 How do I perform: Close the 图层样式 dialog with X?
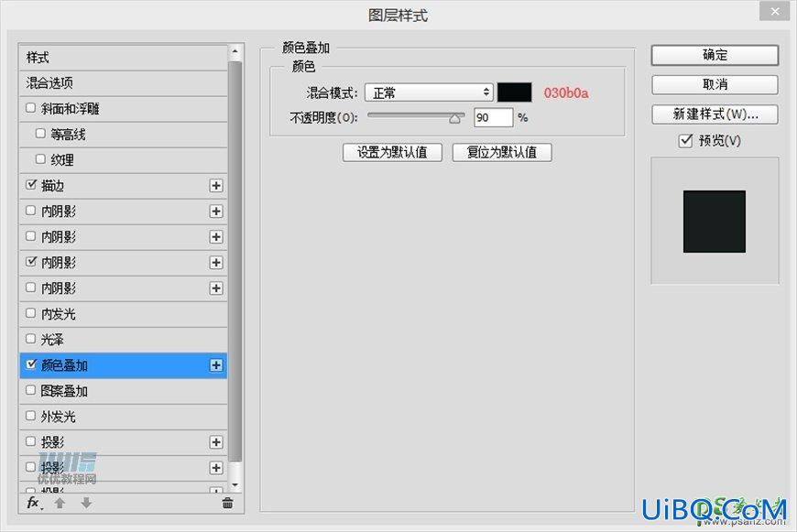[775, 11]
